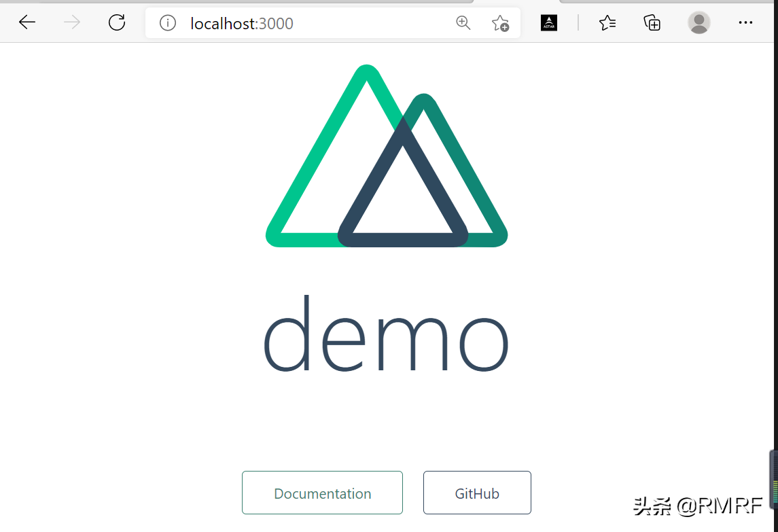778x532 pixels.
Task: Open the GitHub link button
Action: (x=477, y=493)
